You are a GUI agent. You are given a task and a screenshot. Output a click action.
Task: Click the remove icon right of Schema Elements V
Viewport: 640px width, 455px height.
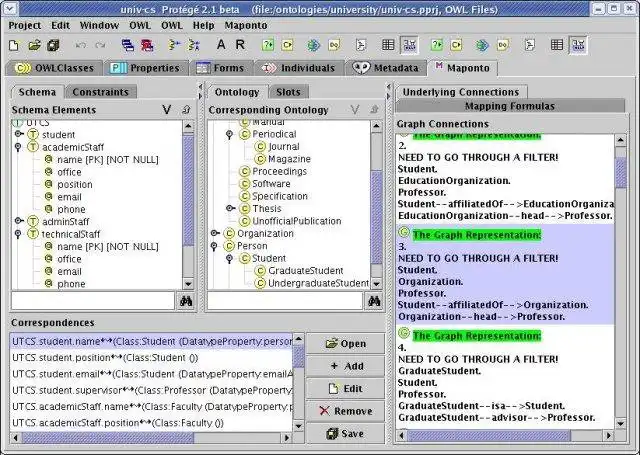point(186,109)
